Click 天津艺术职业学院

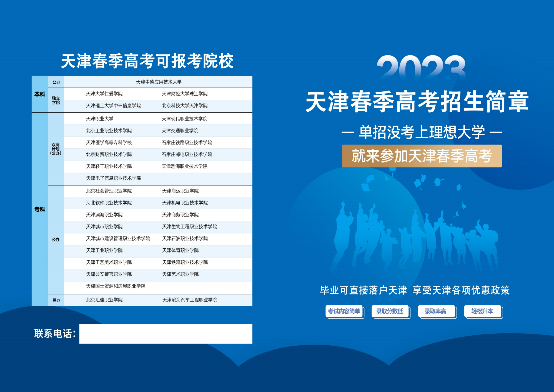[180, 274]
